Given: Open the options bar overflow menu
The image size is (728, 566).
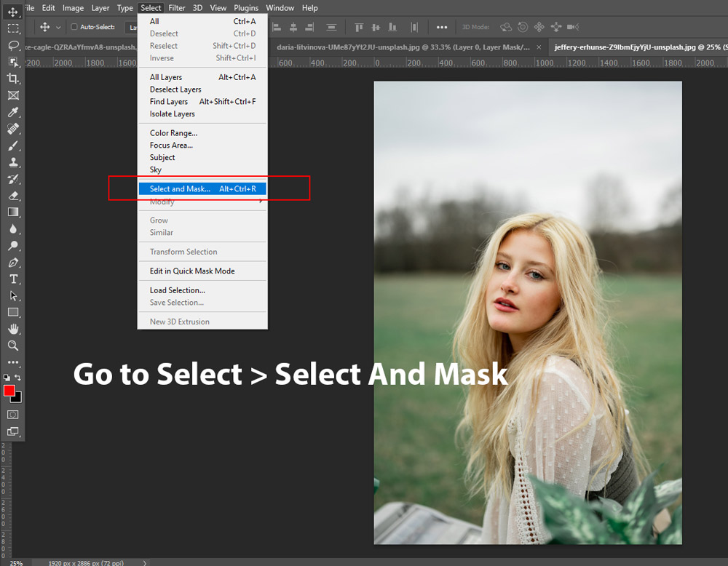Looking at the screenshot, I should (442, 27).
